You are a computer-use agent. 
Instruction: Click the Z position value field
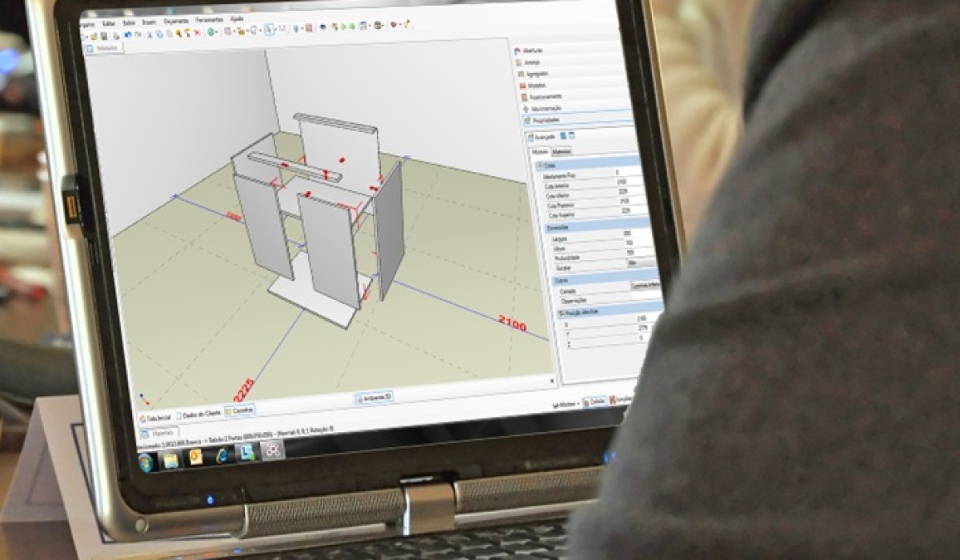646,338
